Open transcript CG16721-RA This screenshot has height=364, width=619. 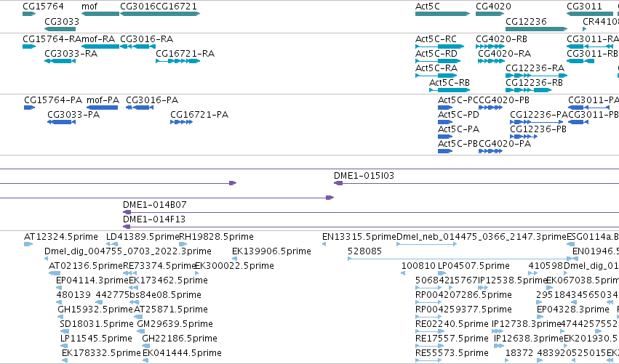click(x=185, y=54)
